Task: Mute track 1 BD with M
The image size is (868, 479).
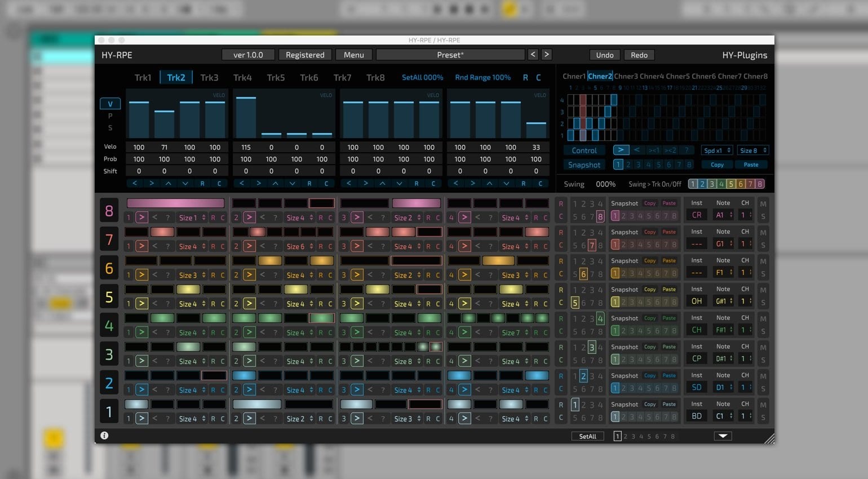Action: click(x=763, y=405)
